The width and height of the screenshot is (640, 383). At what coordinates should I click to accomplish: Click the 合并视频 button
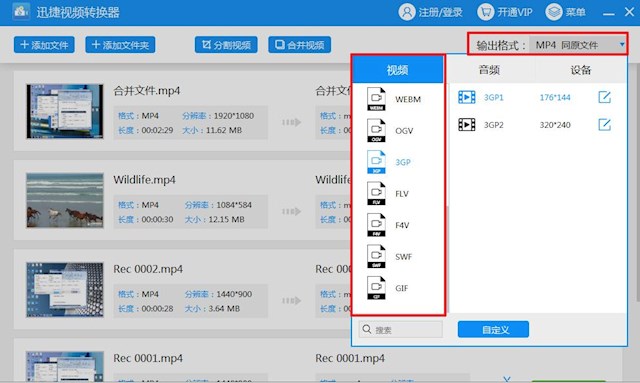(300, 45)
